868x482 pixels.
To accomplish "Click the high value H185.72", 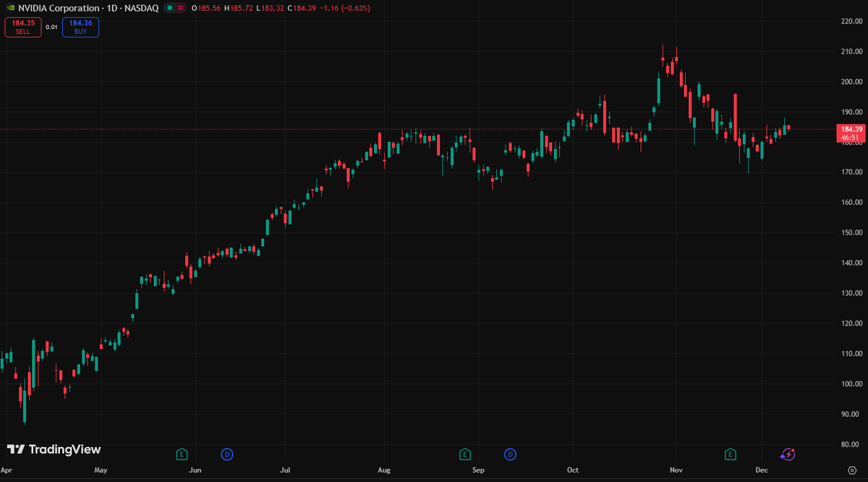I will click(x=239, y=8).
